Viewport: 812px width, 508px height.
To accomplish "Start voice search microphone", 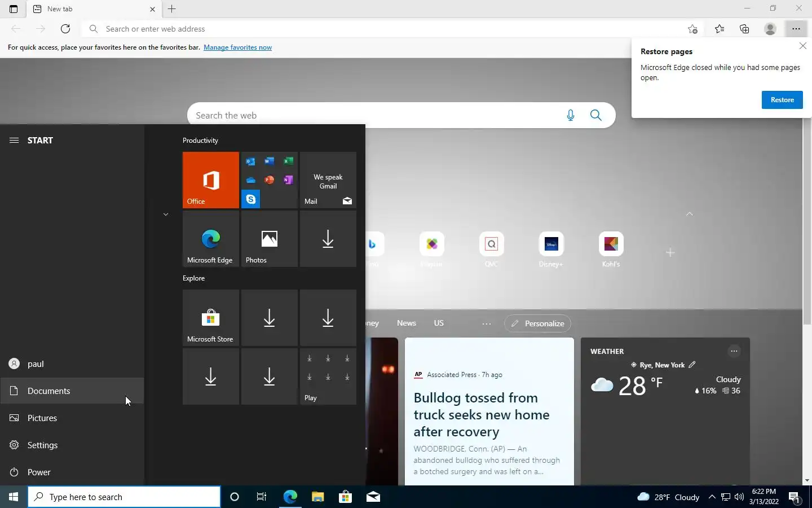I will coord(571,115).
